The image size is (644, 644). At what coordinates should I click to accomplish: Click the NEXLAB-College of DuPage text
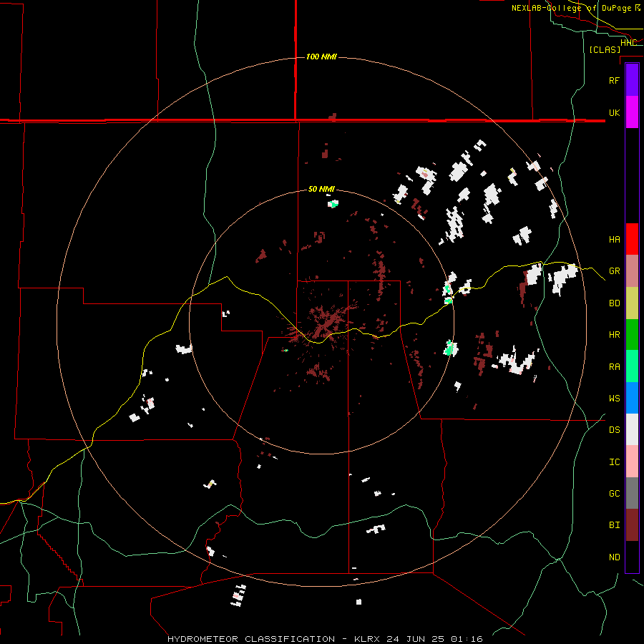tap(571, 8)
